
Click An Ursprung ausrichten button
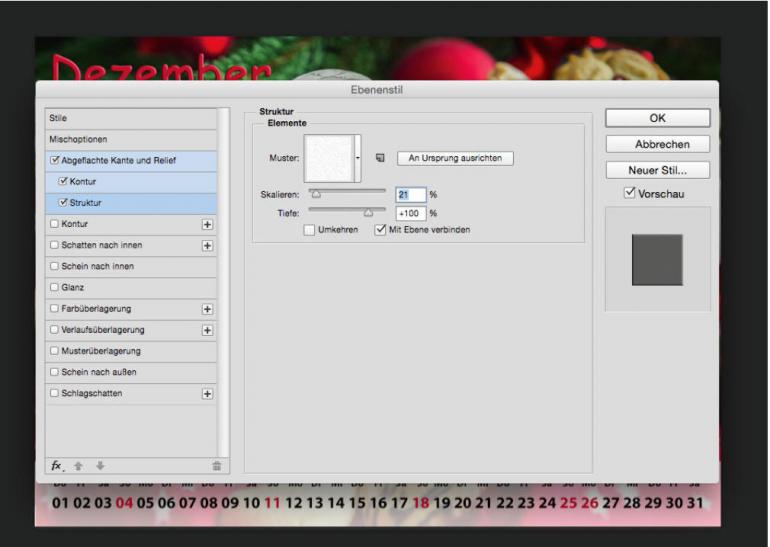pos(455,158)
